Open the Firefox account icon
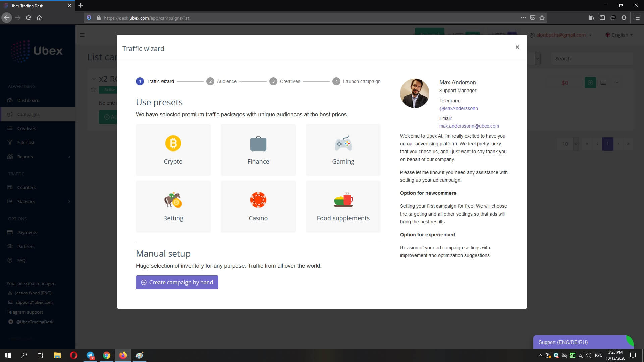 [x=624, y=18]
